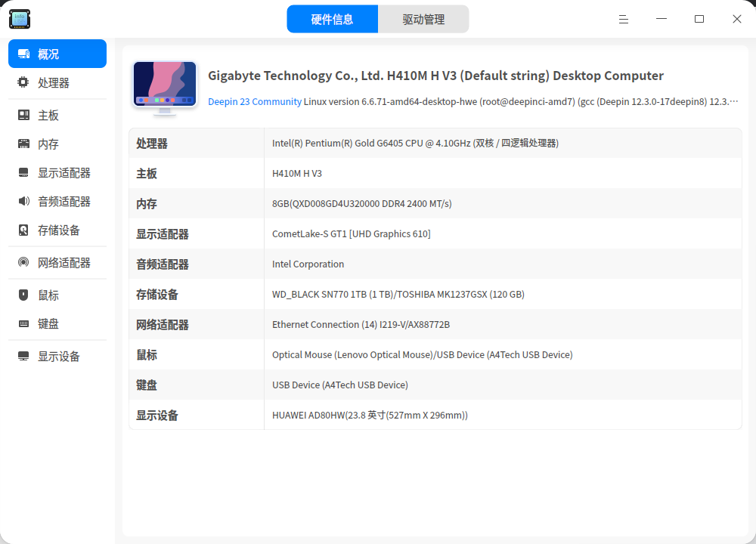Select 音频适配器 label in sidebar
Image resolution: width=756 pixels, height=544 pixels.
64,202
